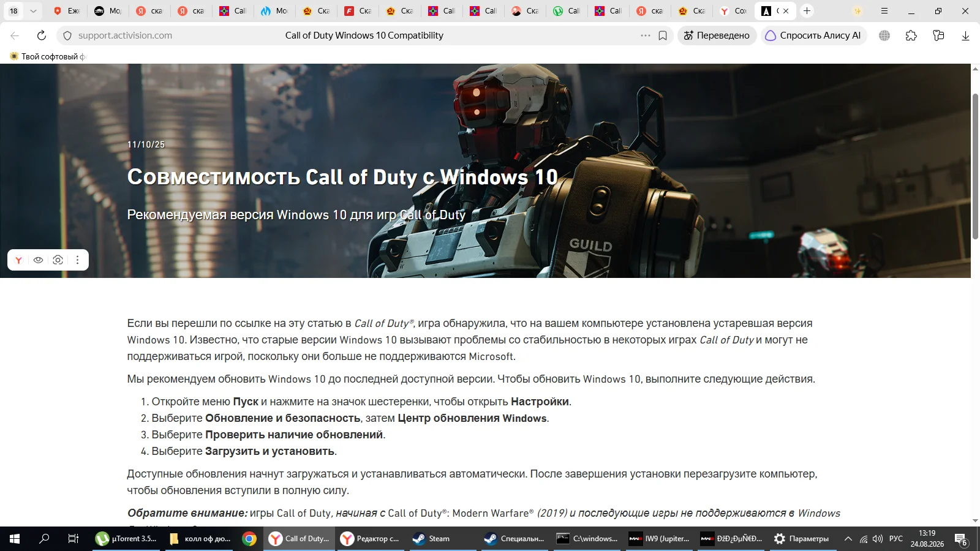Image resolution: width=980 pixels, height=551 pixels.
Task: Expand the tab list chevron next to 18
Action: (33, 11)
